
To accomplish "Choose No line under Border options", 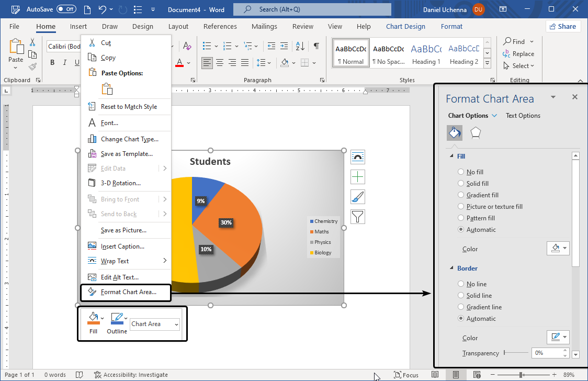I will pyautogui.click(x=461, y=284).
